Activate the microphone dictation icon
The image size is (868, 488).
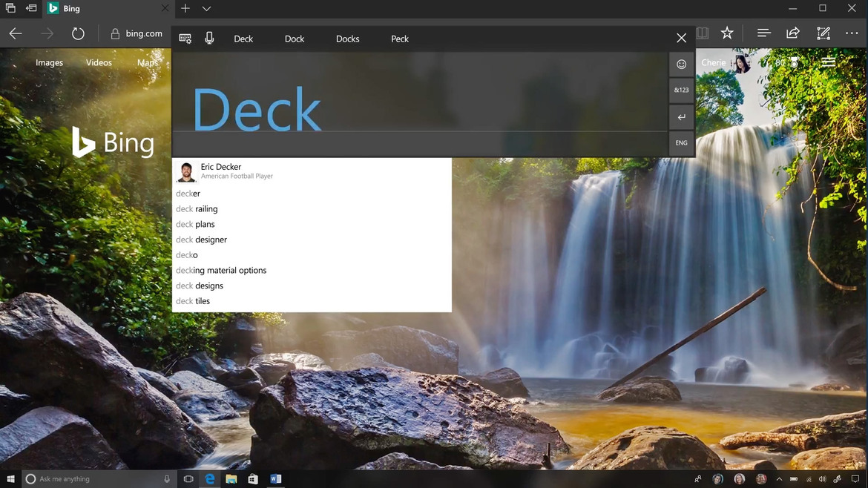click(x=209, y=38)
